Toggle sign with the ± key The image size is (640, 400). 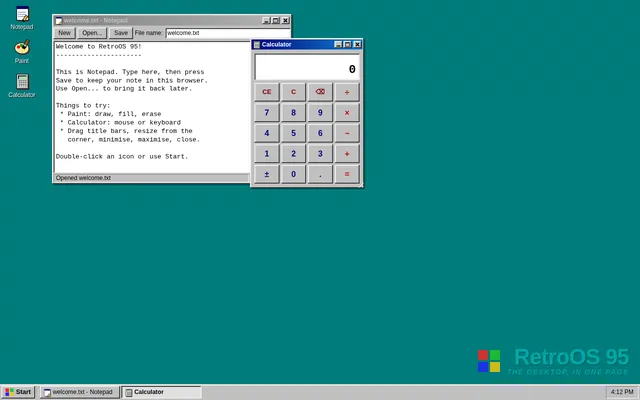coord(267,174)
